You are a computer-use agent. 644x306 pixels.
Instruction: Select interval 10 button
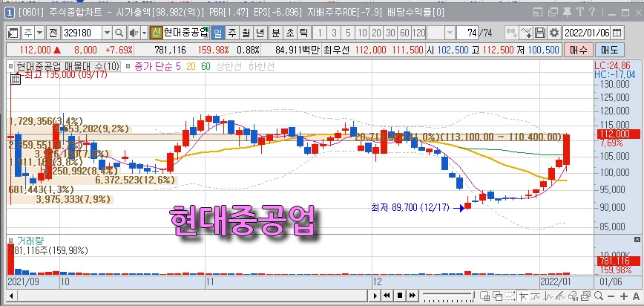click(362, 33)
